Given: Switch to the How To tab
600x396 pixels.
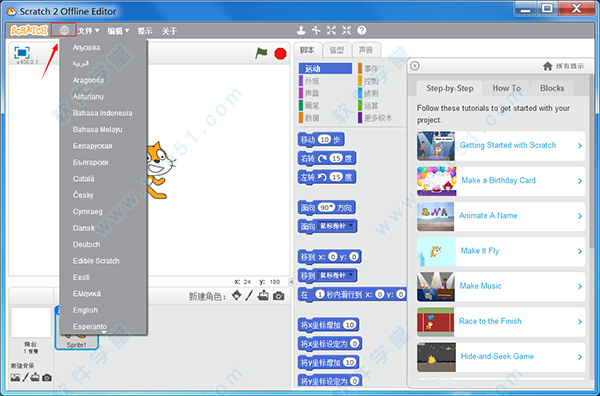Looking at the screenshot, I should (x=506, y=88).
